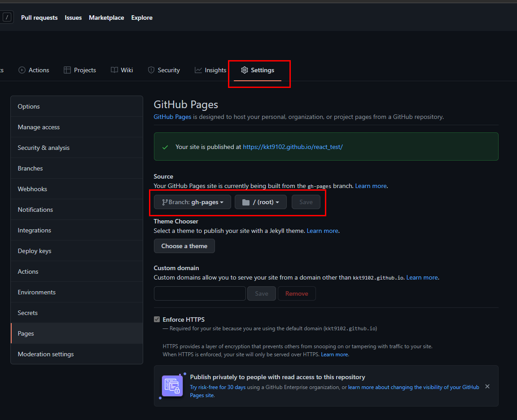The image size is (517, 420).
Task: Click Learn more under Custom domain
Action: click(x=422, y=277)
